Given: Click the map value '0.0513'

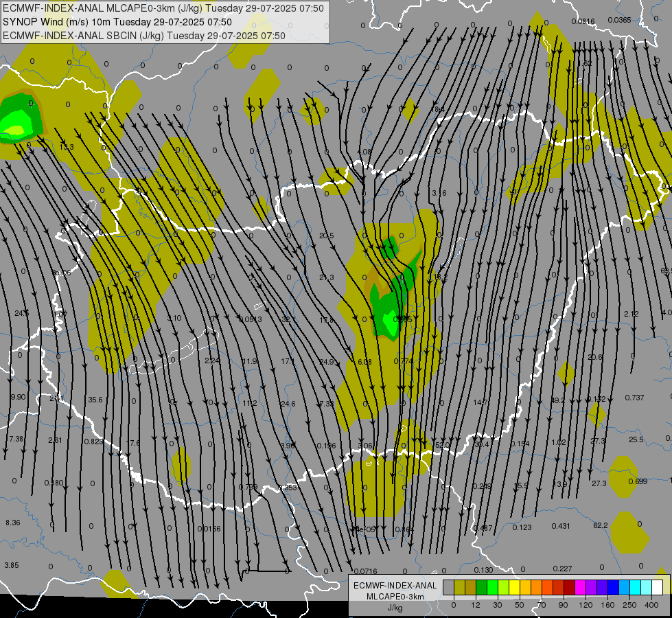Looking at the screenshot, I should [251, 319].
